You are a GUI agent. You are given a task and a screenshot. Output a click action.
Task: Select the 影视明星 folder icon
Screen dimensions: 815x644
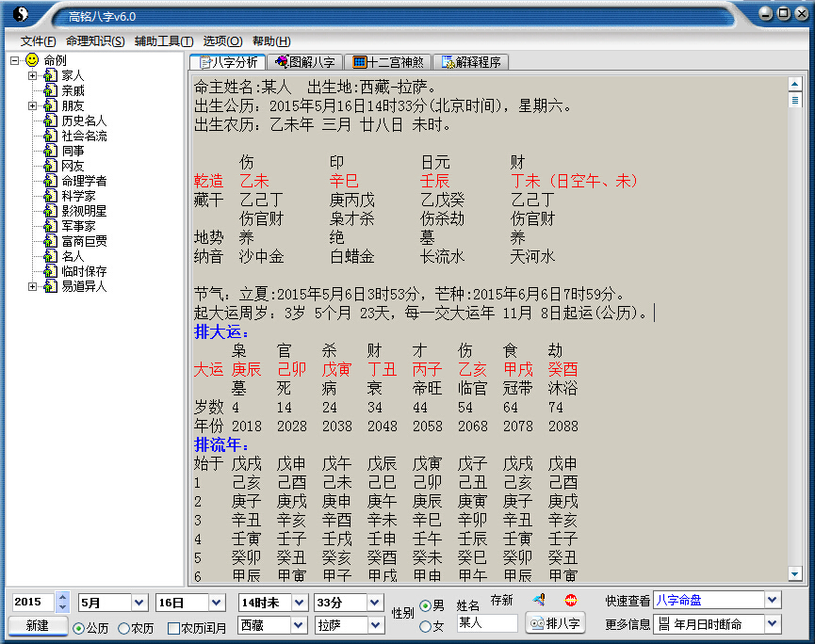click(50, 212)
